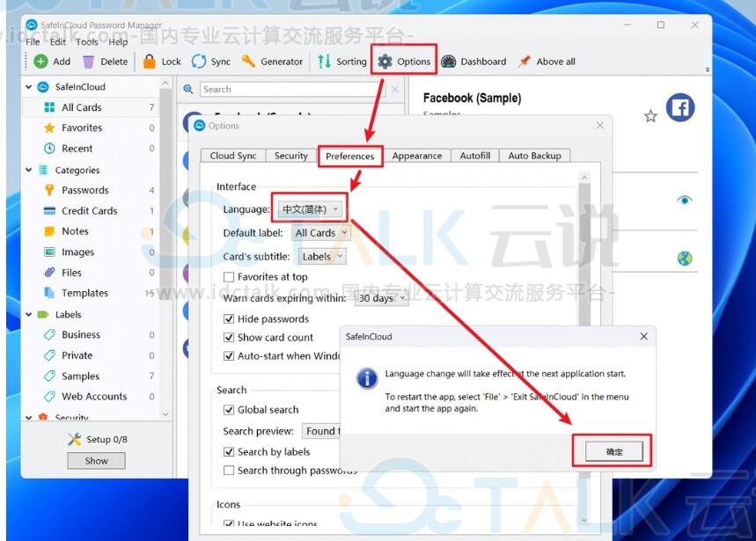Toggle Hide passwords checkbox
The image size is (756, 541).
[x=229, y=319]
